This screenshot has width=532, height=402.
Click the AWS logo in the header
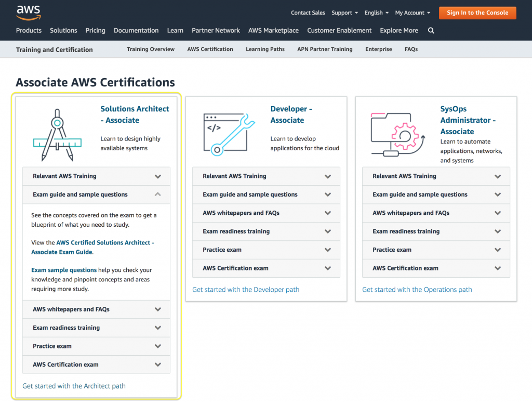coord(29,12)
